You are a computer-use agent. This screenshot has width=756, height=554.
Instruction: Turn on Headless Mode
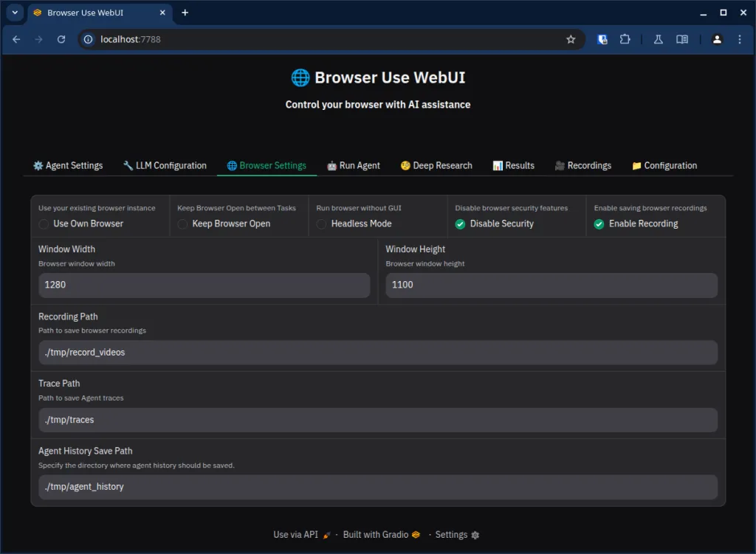pos(322,224)
